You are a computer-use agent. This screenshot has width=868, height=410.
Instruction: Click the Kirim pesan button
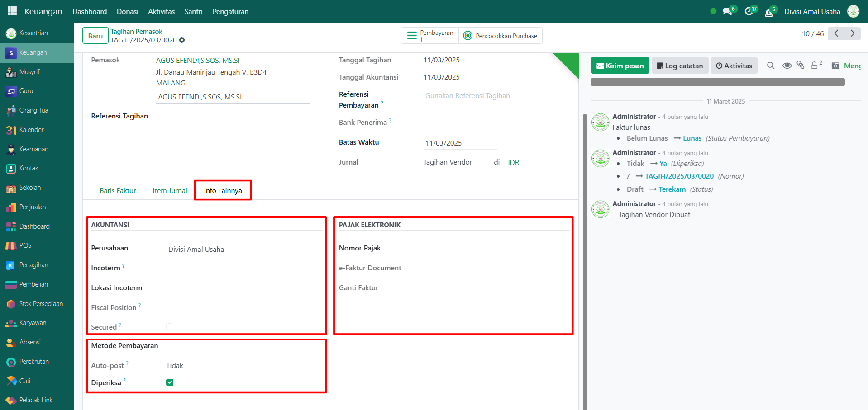click(x=620, y=66)
